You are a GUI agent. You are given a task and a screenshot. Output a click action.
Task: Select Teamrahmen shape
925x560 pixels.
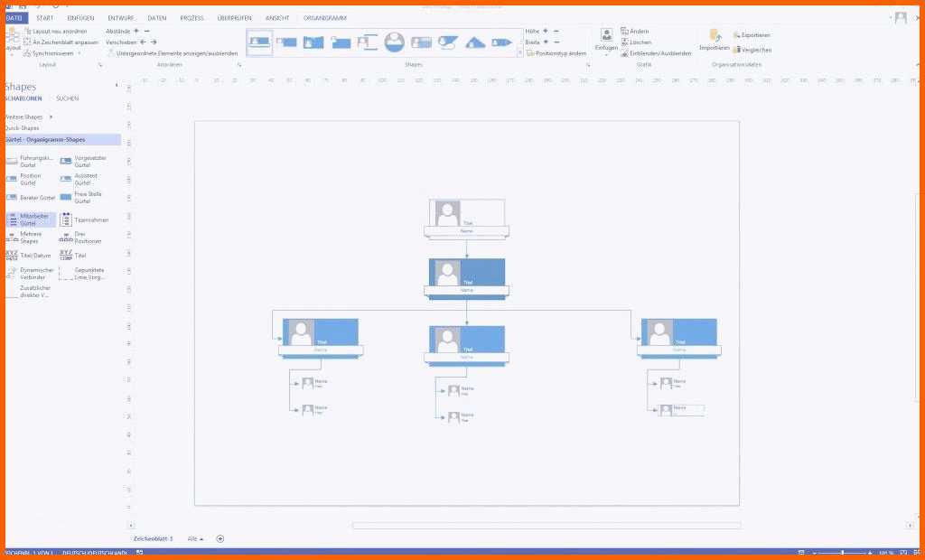(x=84, y=219)
